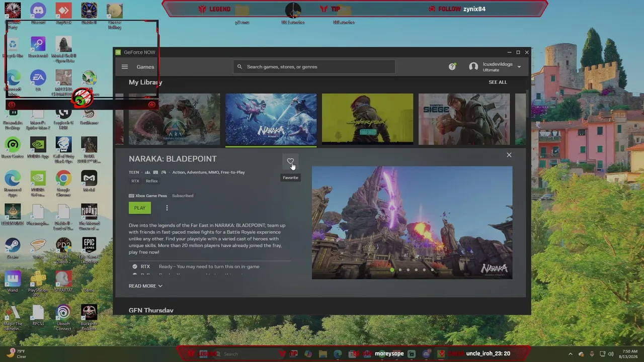
Task: Click the search games input field
Action: (314, 67)
